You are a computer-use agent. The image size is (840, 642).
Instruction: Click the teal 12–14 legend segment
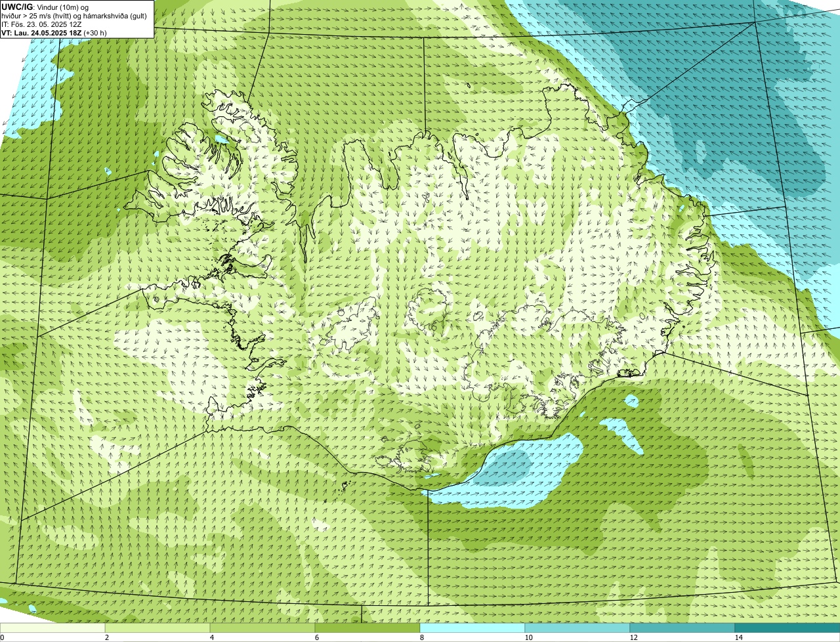tap(682, 628)
